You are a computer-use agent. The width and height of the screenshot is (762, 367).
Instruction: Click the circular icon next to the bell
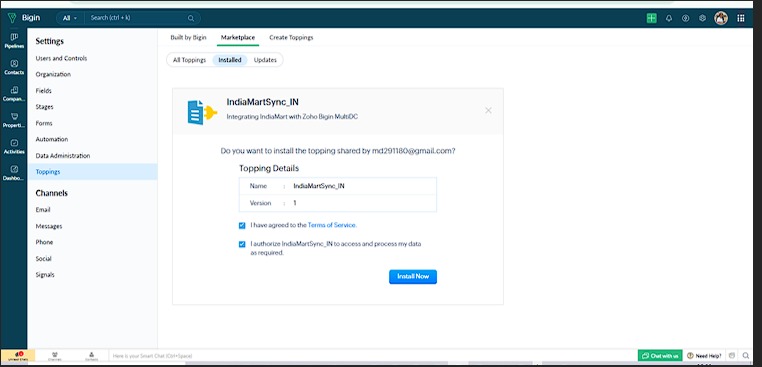pyautogui.click(x=685, y=18)
